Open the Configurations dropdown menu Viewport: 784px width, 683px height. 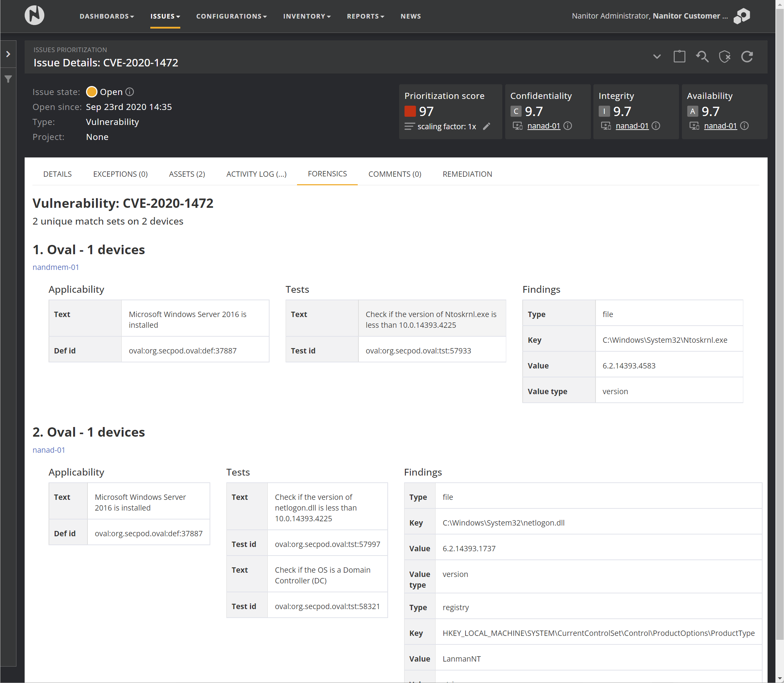click(231, 16)
